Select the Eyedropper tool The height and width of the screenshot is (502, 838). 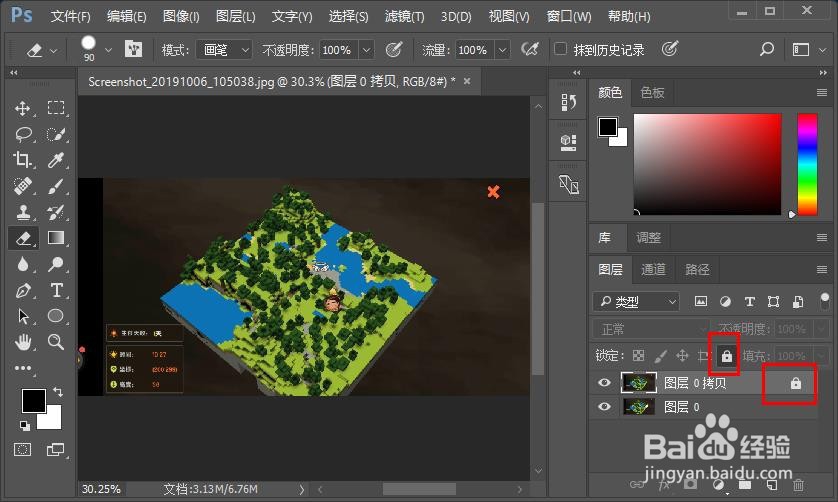(56, 159)
